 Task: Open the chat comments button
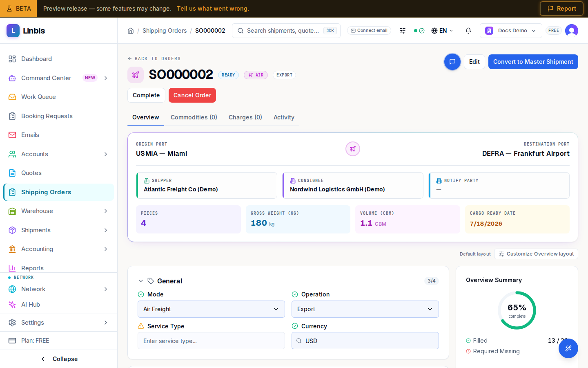point(452,62)
